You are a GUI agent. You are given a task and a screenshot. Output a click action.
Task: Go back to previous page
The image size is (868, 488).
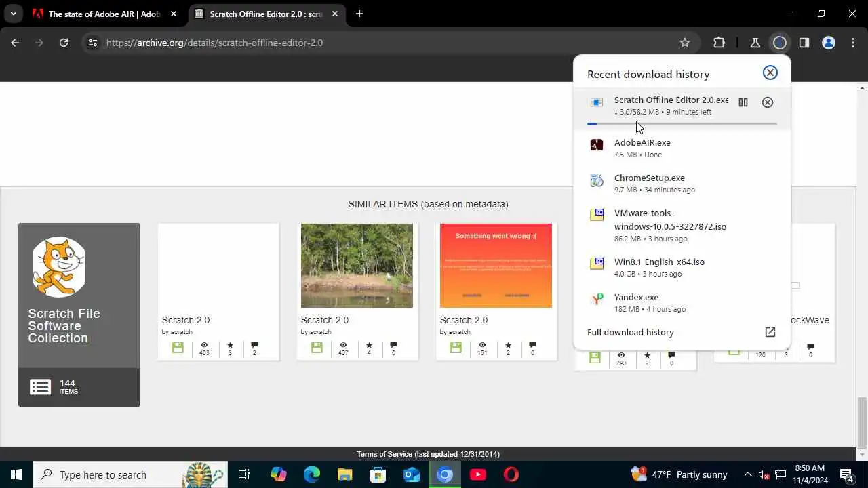(15, 43)
